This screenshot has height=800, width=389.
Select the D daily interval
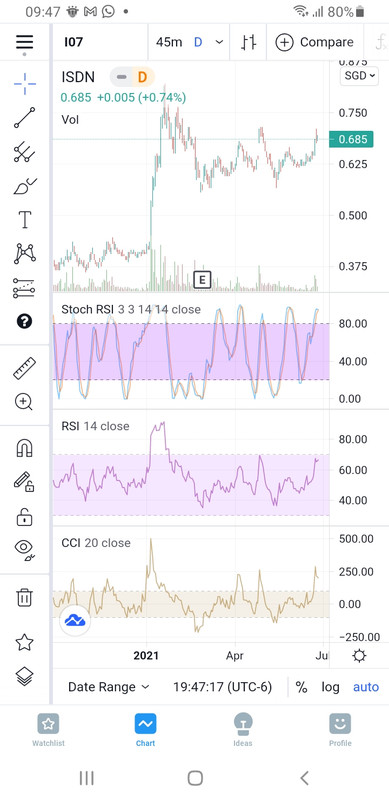pos(198,42)
